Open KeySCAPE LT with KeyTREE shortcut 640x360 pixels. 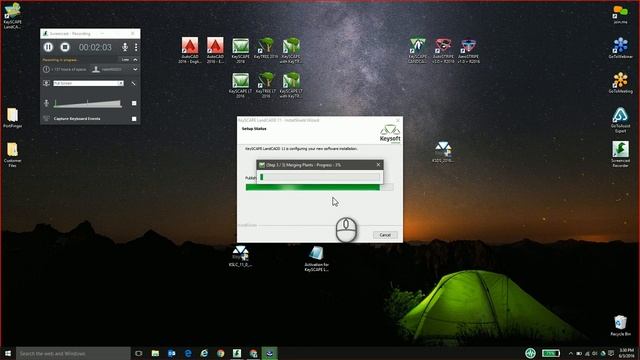[x=291, y=85]
